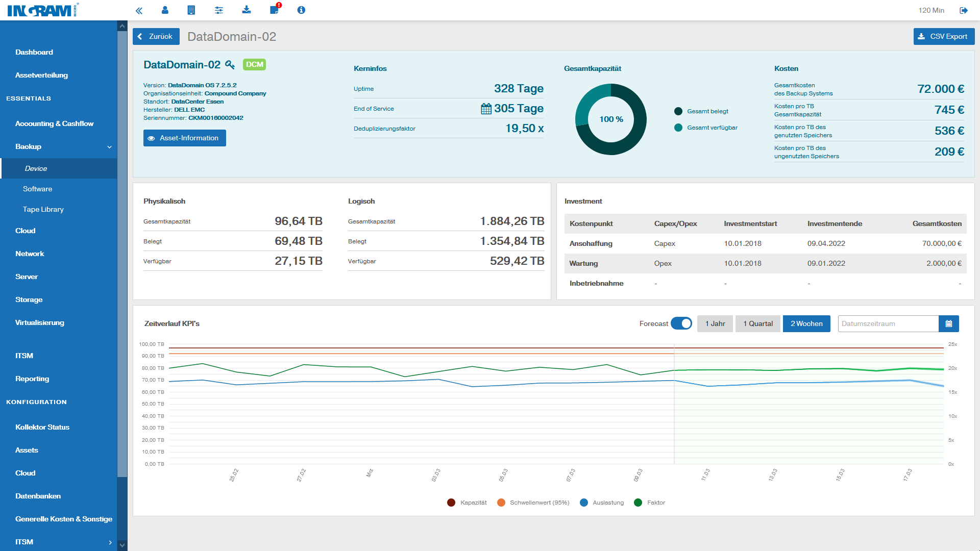Click the 1.884,26 TB logical capacity value
Screen dimensions: 980x551
512,221
